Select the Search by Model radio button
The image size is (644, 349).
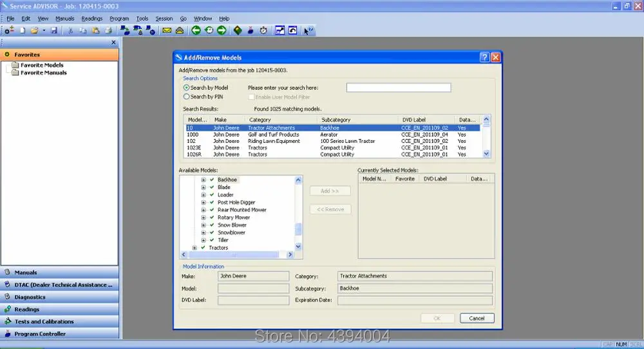tap(187, 88)
